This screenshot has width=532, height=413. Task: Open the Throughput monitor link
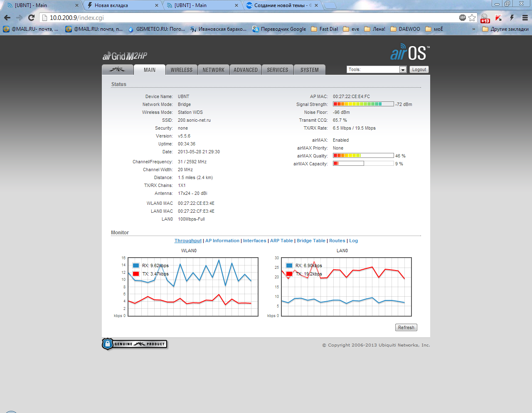tap(188, 241)
